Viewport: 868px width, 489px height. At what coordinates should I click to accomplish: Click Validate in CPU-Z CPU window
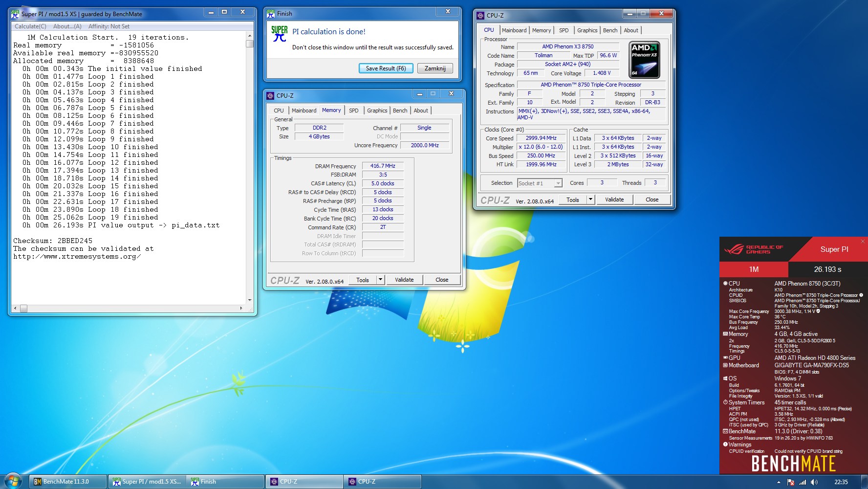[x=614, y=200]
